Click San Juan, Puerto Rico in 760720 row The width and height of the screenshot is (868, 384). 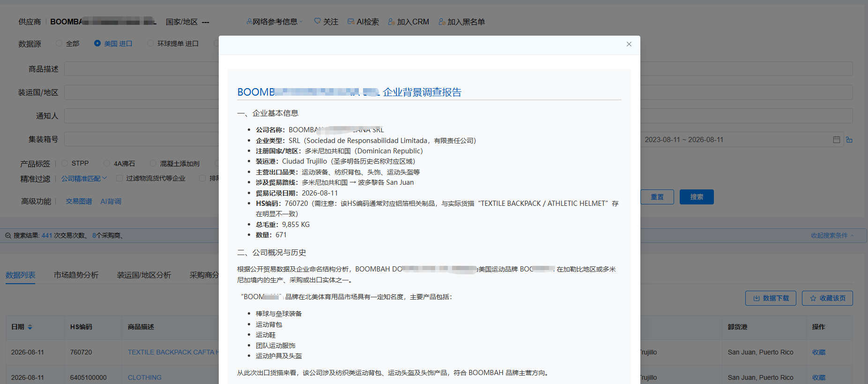point(761,352)
